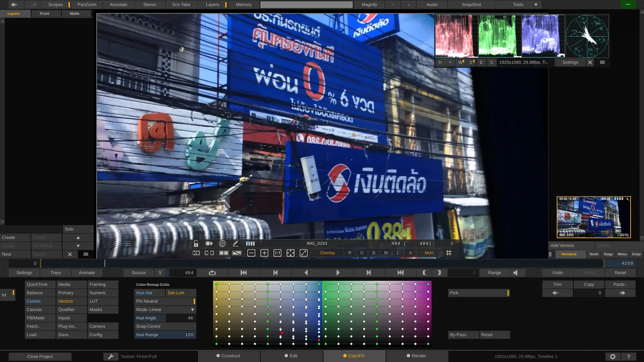The image size is (644, 362).
Task: Show the grid overlay icon
Action: click(x=449, y=253)
